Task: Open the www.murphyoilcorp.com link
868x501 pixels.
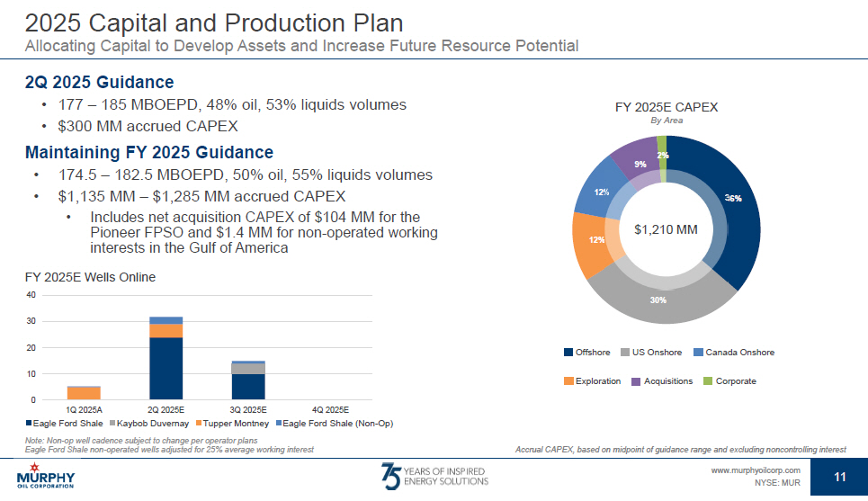Action: coord(755,470)
